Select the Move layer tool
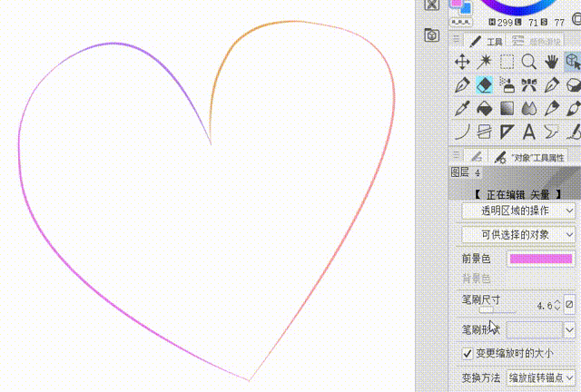 tap(462, 62)
